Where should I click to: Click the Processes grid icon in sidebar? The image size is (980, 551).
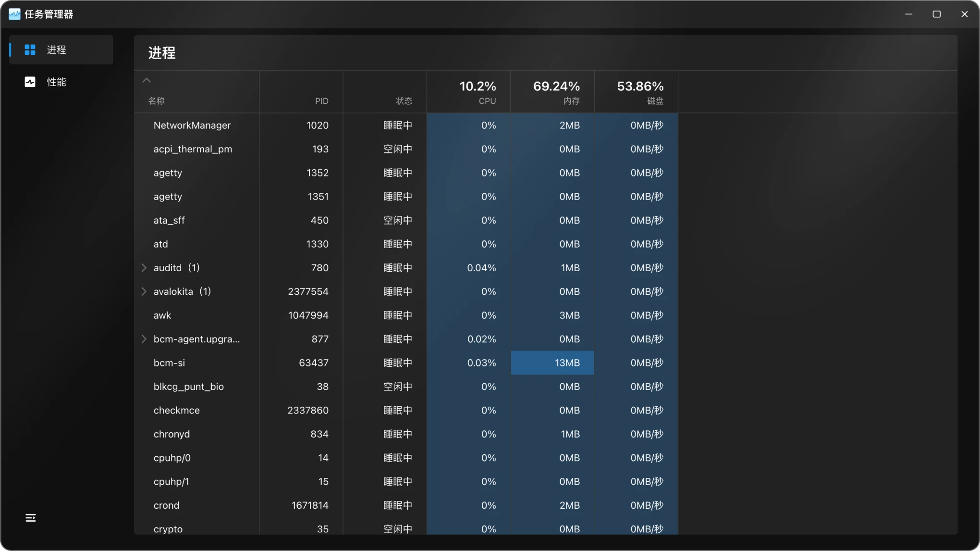coord(30,50)
